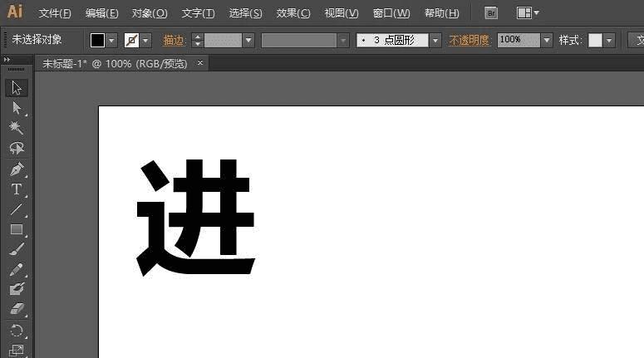The image size is (644, 358).
Task: Click the stroke color swatch (none)
Action: pos(131,40)
